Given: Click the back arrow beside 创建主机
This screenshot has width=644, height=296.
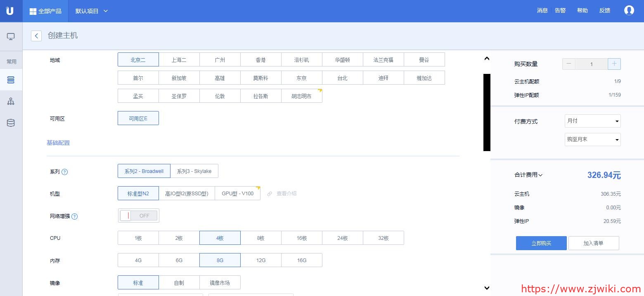Looking at the screenshot, I should coord(36,36).
